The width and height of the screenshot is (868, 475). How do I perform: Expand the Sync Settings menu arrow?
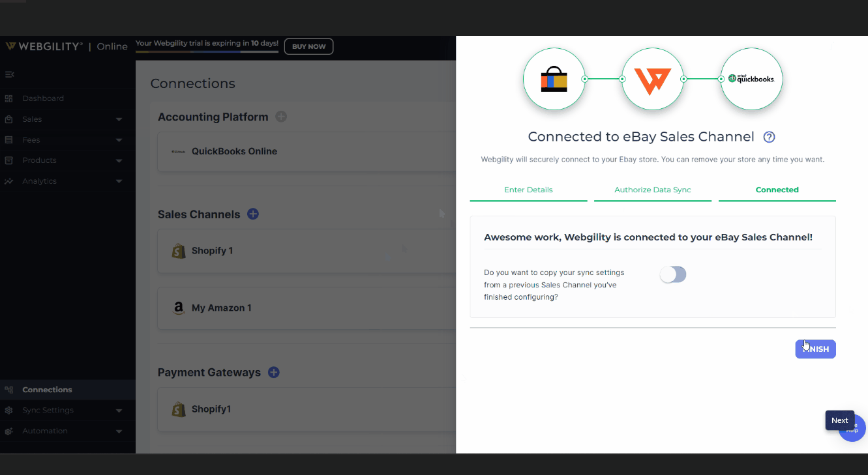pos(119,410)
